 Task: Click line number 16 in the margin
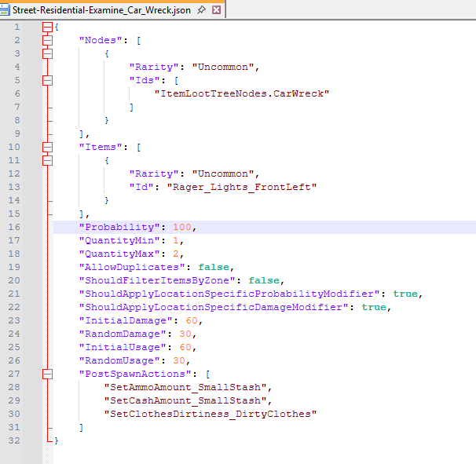point(16,227)
